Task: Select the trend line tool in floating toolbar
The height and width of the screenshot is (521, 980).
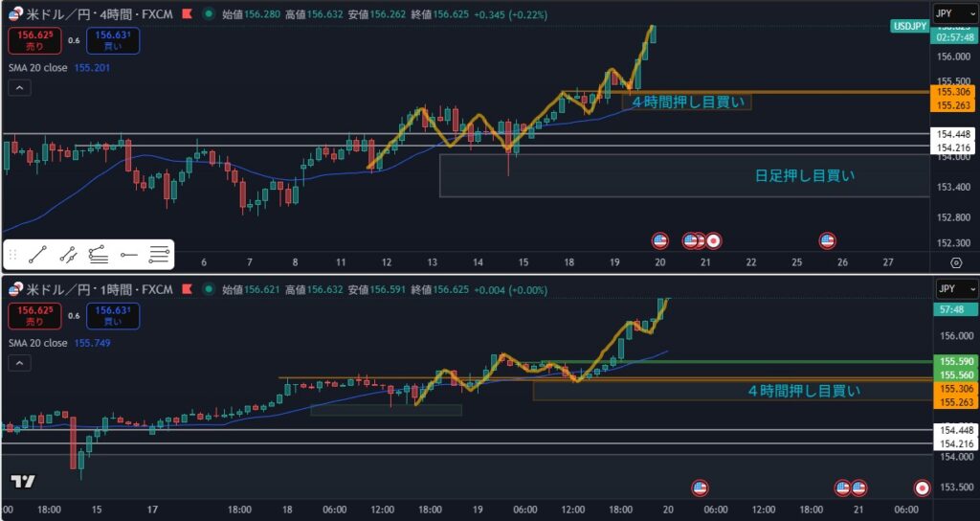Action: click(x=38, y=255)
